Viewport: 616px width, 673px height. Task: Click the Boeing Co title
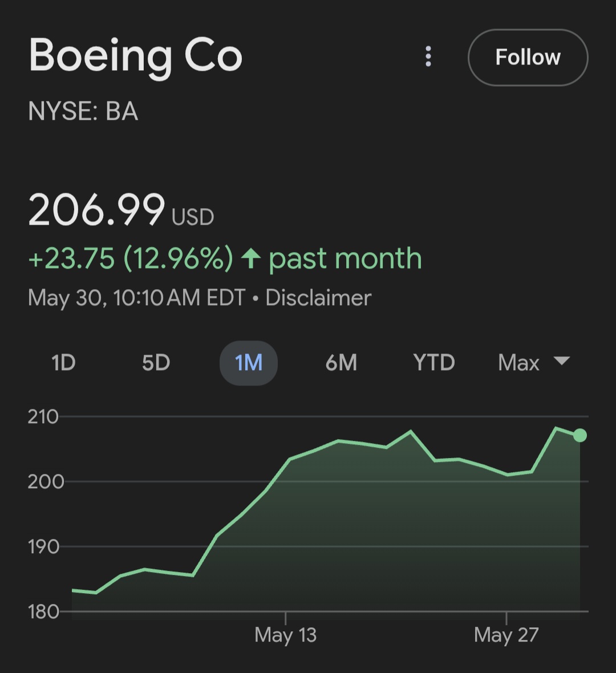coord(136,56)
